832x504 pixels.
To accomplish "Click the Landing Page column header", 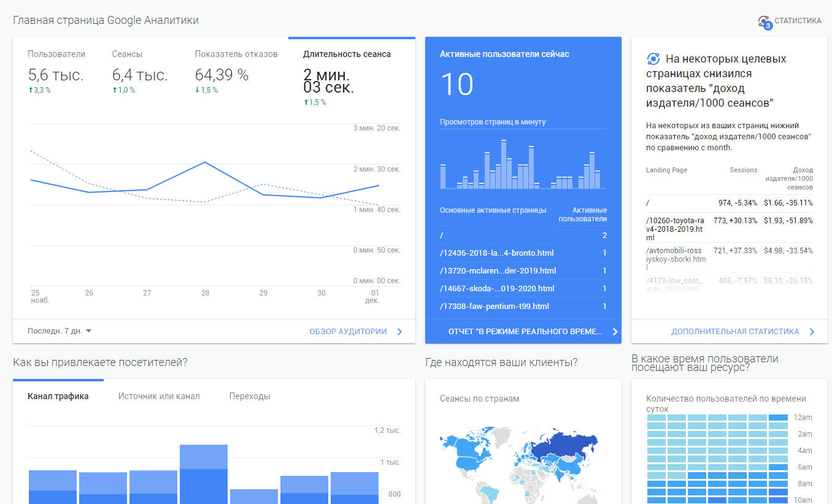I will [x=667, y=170].
